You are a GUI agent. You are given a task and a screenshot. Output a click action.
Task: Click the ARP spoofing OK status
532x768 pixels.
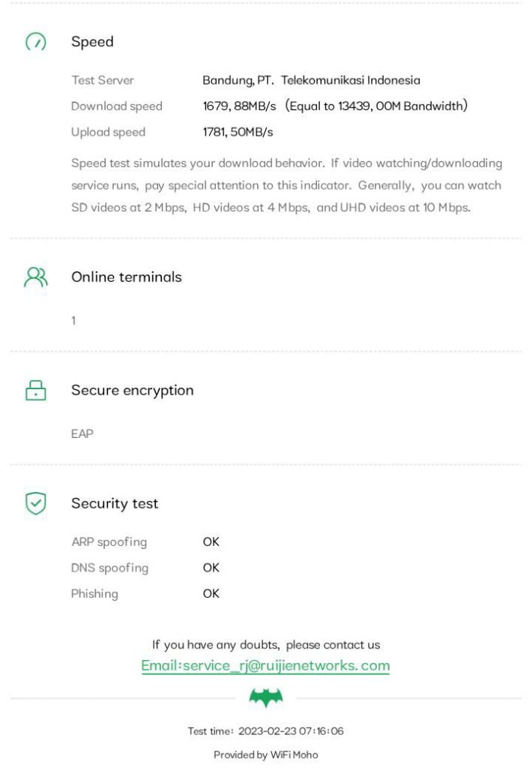pyautogui.click(x=211, y=541)
